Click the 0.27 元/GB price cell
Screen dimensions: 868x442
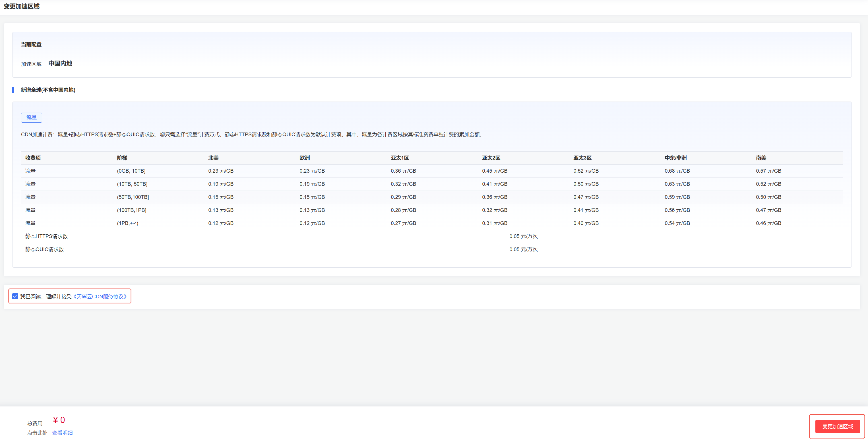403,223
